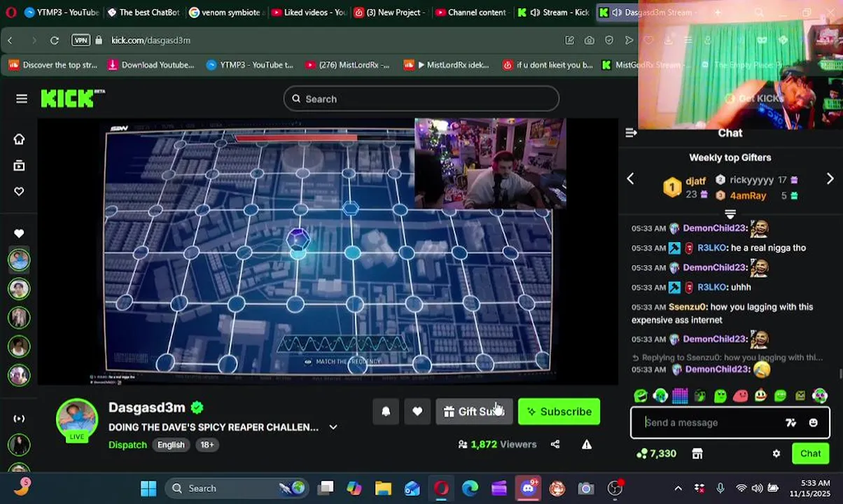Image resolution: width=843 pixels, height=504 pixels.
Task: Switch to New Project tab
Action: pos(391,12)
